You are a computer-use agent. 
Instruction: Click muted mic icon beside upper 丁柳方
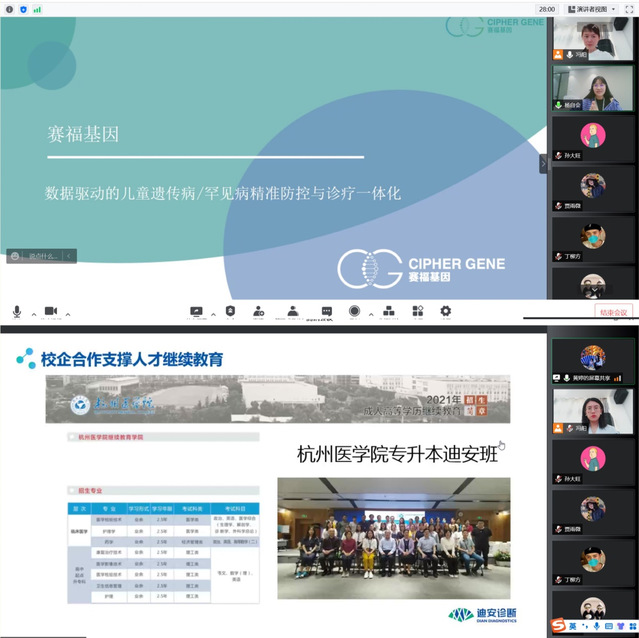pos(558,256)
